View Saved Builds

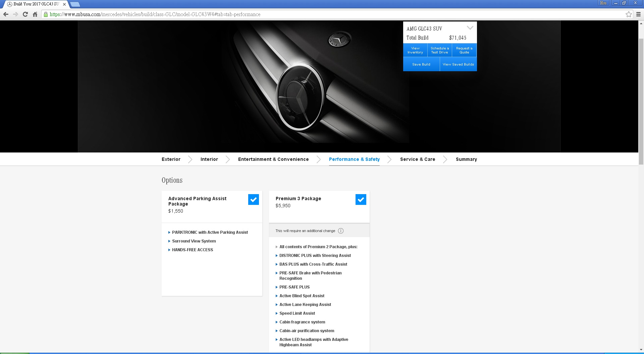click(459, 64)
